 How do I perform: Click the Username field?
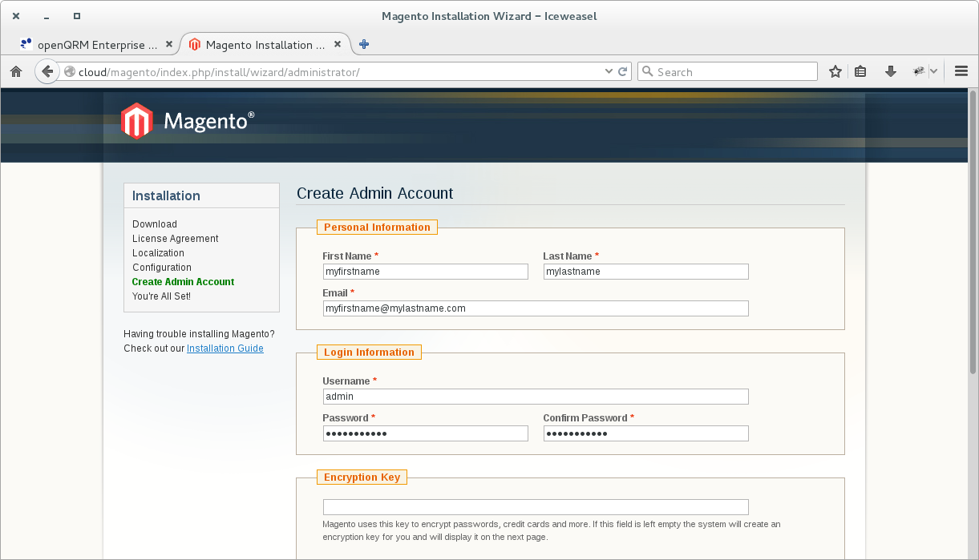536,397
